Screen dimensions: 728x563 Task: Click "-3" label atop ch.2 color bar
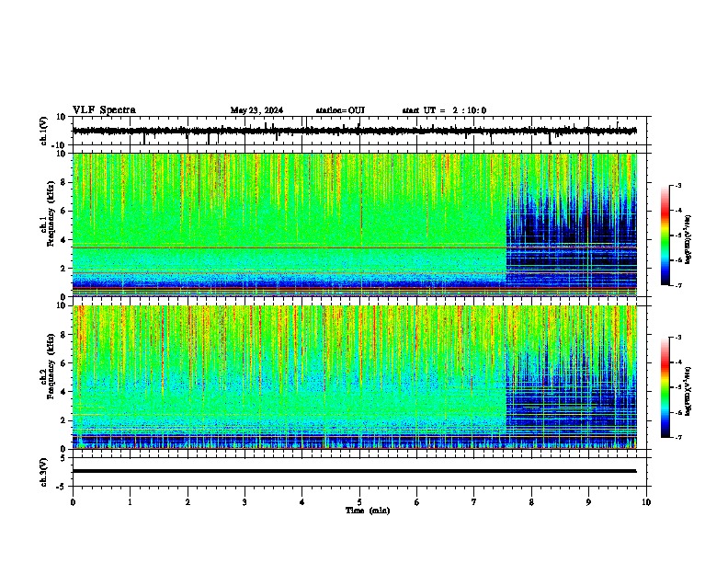tap(677, 338)
